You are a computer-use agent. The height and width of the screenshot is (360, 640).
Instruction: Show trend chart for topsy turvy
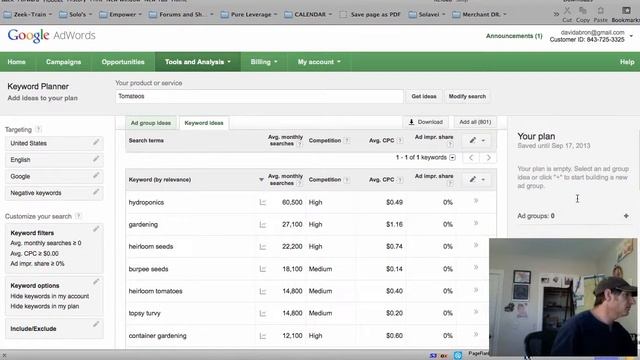pyautogui.click(x=262, y=313)
